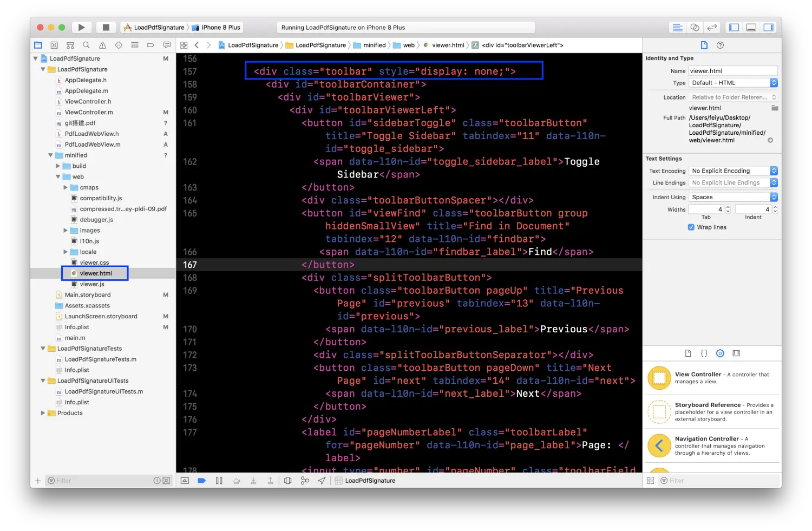Screen dimensions: 812x531
Task: Switch to the version editor
Action: [x=712, y=27]
